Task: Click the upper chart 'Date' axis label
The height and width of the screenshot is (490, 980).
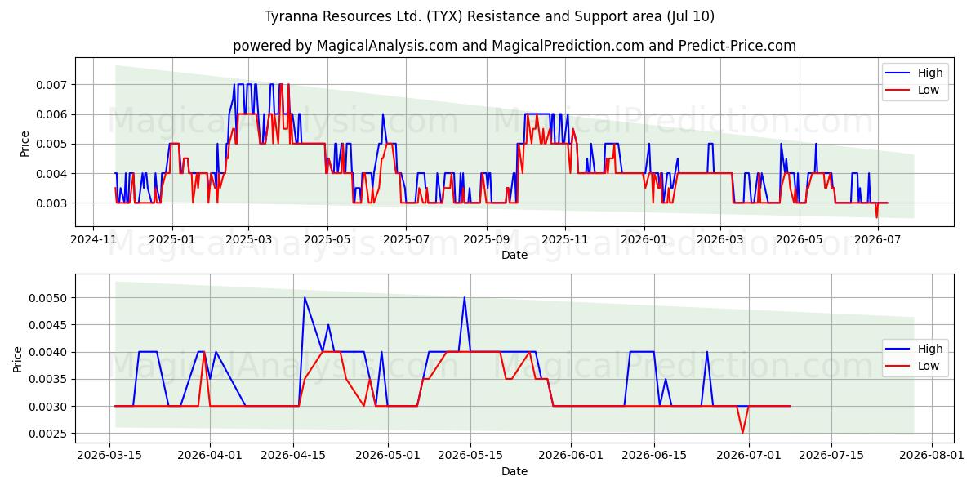Action: pos(514,255)
